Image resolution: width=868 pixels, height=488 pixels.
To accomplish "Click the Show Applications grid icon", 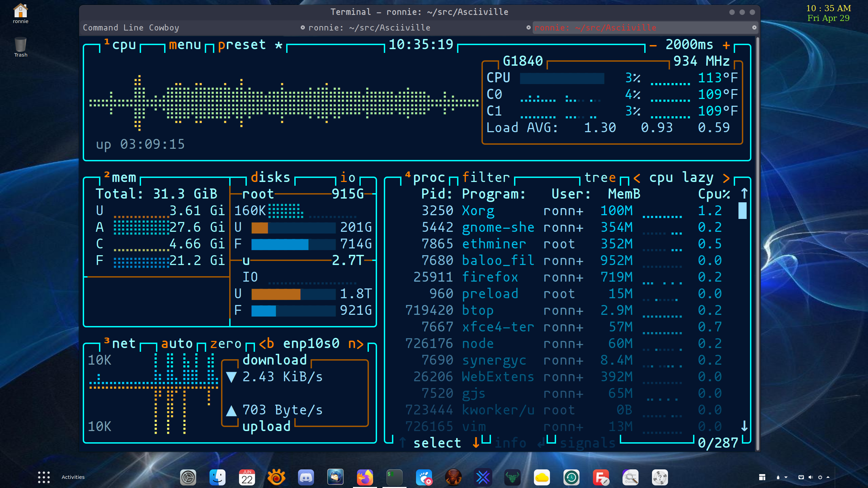I will pyautogui.click(x=44, y=477).
